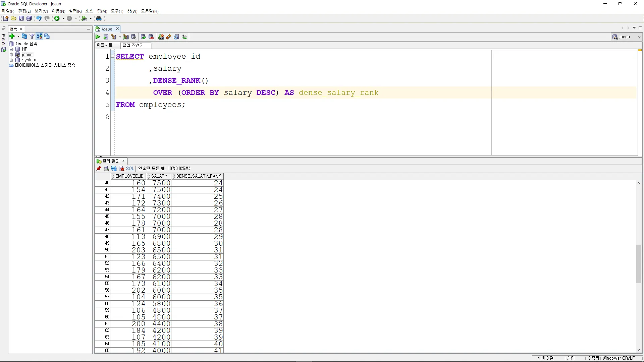This screenshot has height=362, width=644.
Task: Open the 도구(T) menu
Action: (x=117, y=11)
